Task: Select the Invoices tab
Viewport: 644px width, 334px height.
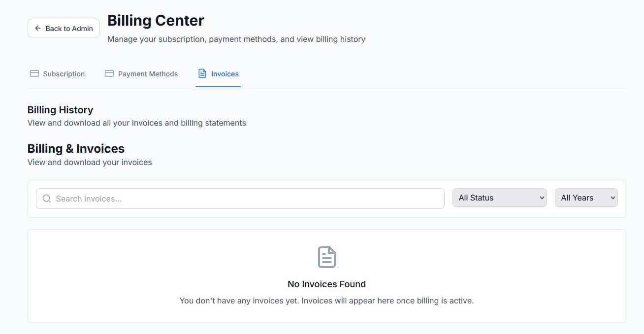Action: pyautogui.click(x=218, y=74)
